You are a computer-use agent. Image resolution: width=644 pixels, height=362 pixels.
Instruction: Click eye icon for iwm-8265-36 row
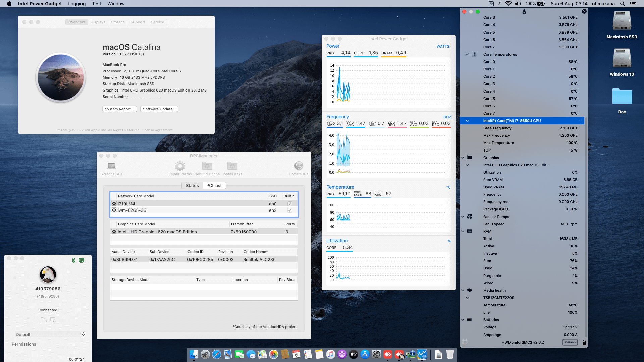[114, 210]
